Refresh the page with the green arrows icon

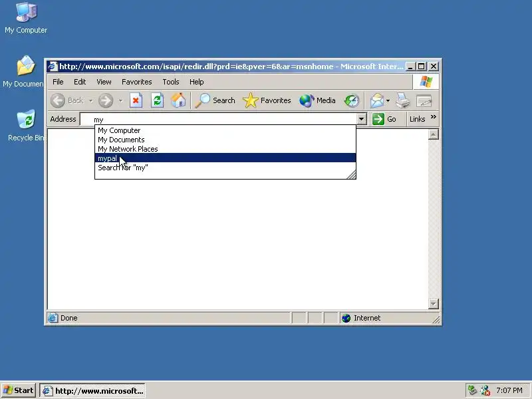click(x=157, y=100)
